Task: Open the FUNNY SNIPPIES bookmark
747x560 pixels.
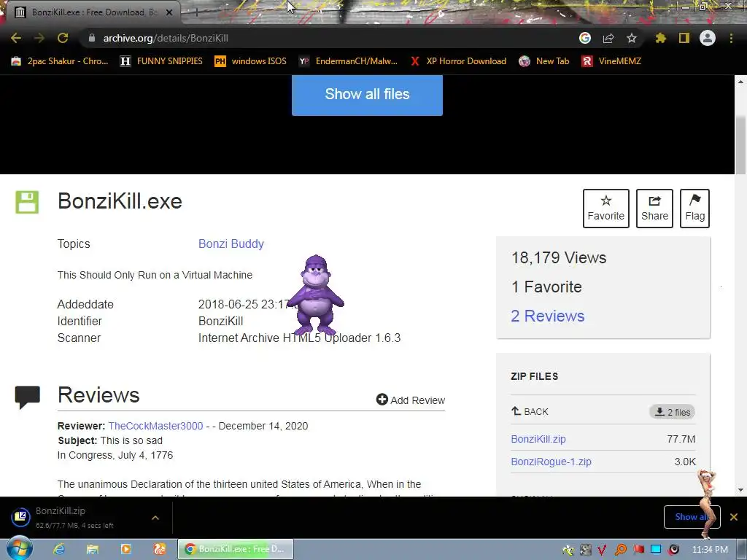Action: click(x=161, y=61)
